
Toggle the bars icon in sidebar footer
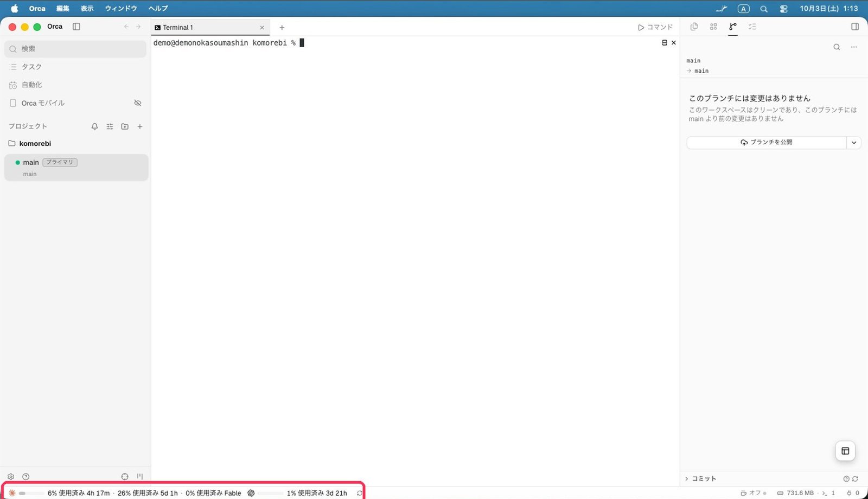pos(140,477)
